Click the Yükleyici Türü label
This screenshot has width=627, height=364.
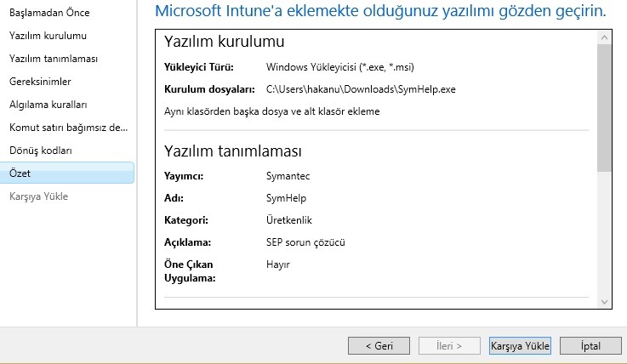199,67
